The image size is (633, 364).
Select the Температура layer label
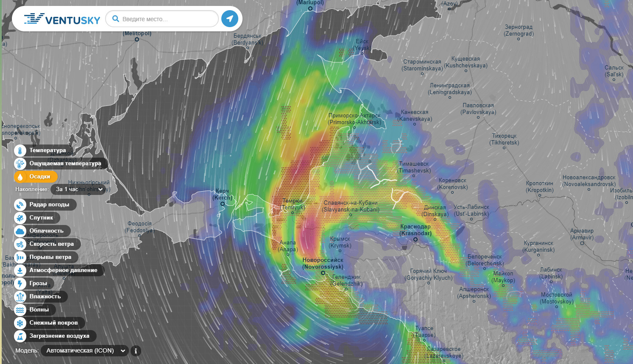(x=47, y=150)
